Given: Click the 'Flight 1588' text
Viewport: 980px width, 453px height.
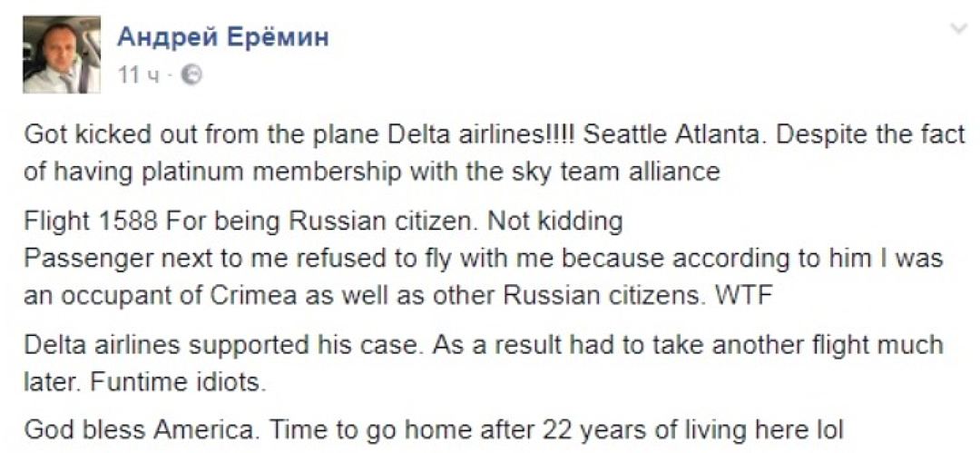Looking at the screenshot, I should pos(92,222).
